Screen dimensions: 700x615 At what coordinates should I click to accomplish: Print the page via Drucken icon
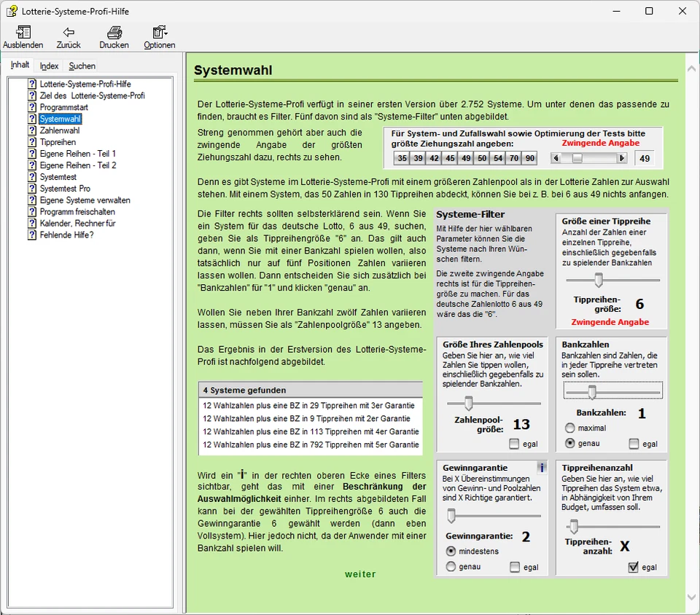coord(114,33)
